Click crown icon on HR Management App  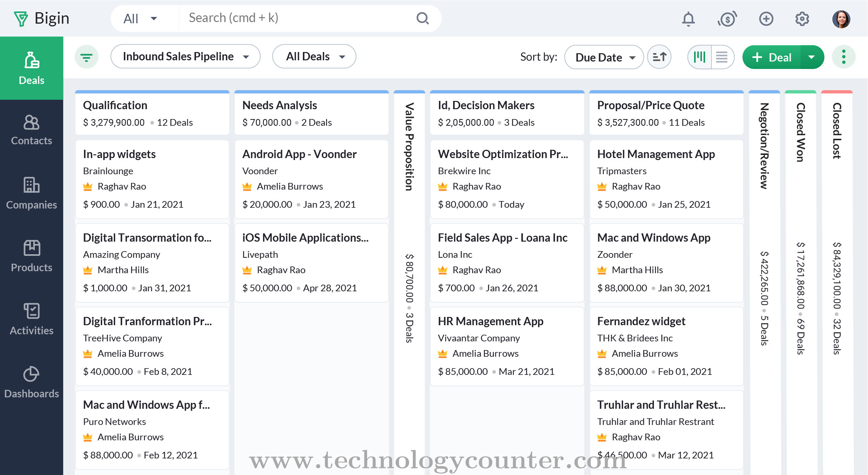pos(442,354)
